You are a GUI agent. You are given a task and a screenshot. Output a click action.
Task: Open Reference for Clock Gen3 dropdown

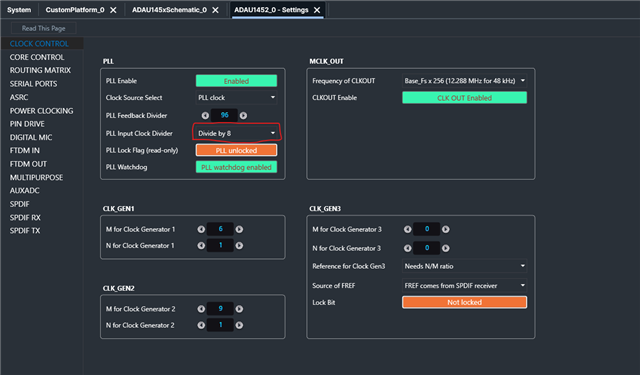[464, 266]
